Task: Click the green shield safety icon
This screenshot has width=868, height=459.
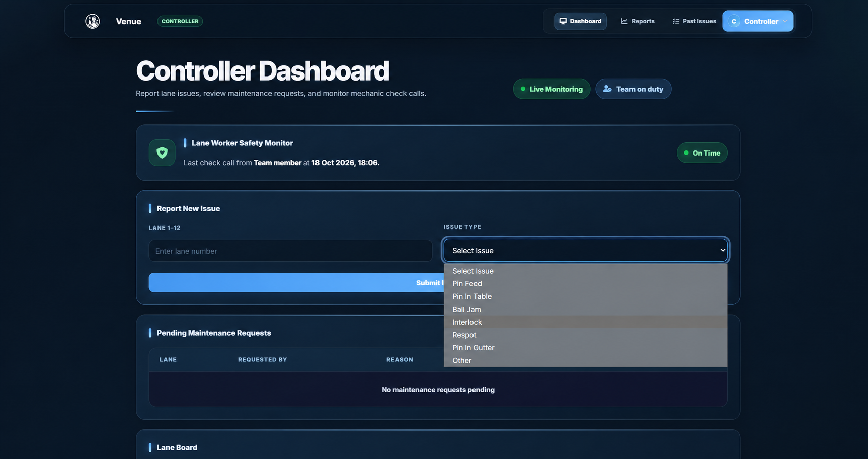Action: (x=162, y=152)
